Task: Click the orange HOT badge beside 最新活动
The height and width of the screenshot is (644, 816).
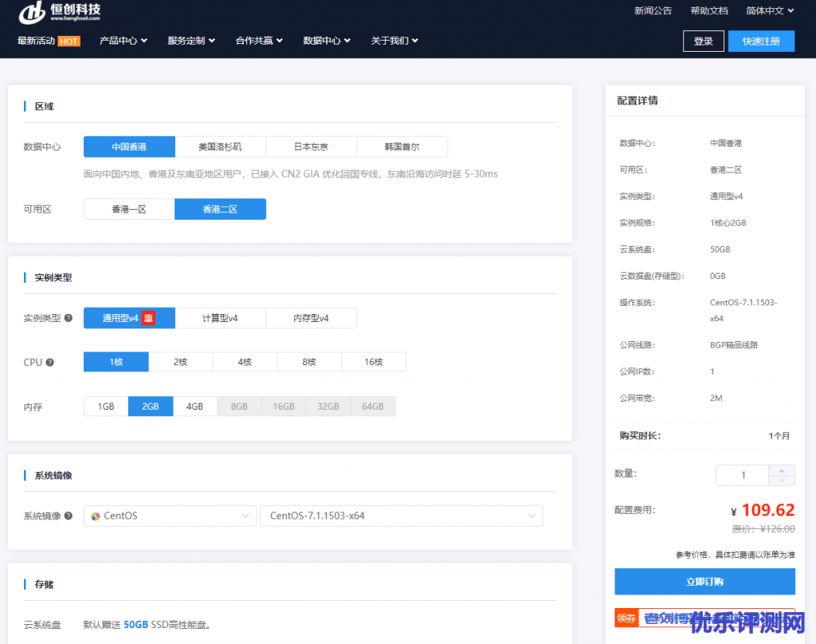Action: [69, 41]
